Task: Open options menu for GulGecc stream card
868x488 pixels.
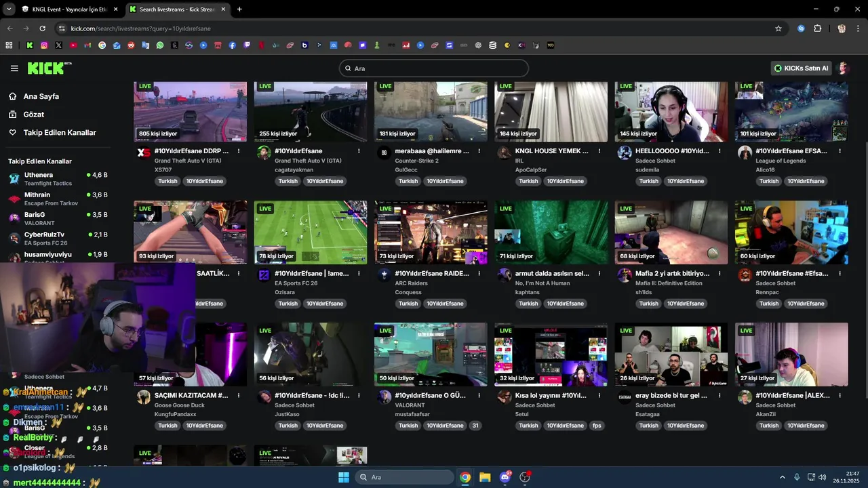Action: 479,151
